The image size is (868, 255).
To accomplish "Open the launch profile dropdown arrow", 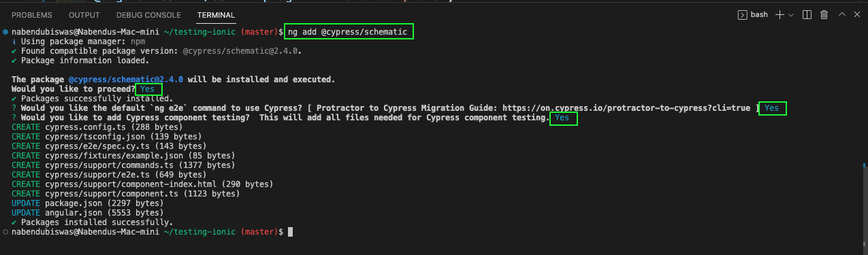I will (791, 15).
